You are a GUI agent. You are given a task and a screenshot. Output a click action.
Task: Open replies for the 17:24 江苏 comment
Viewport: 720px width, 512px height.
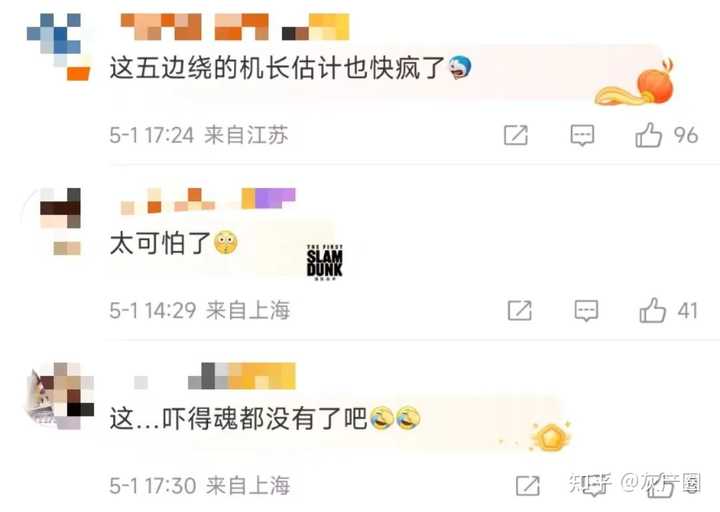pos(582,135)
